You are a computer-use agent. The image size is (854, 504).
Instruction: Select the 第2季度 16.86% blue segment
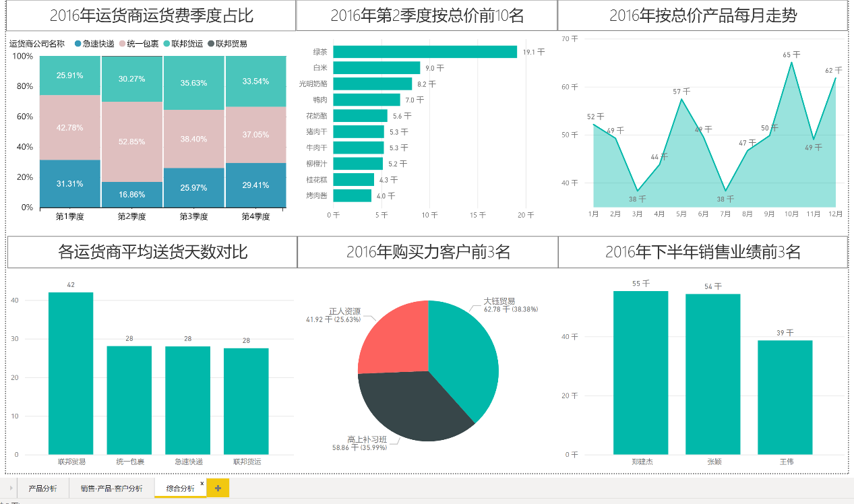click(x=132, y=195)
